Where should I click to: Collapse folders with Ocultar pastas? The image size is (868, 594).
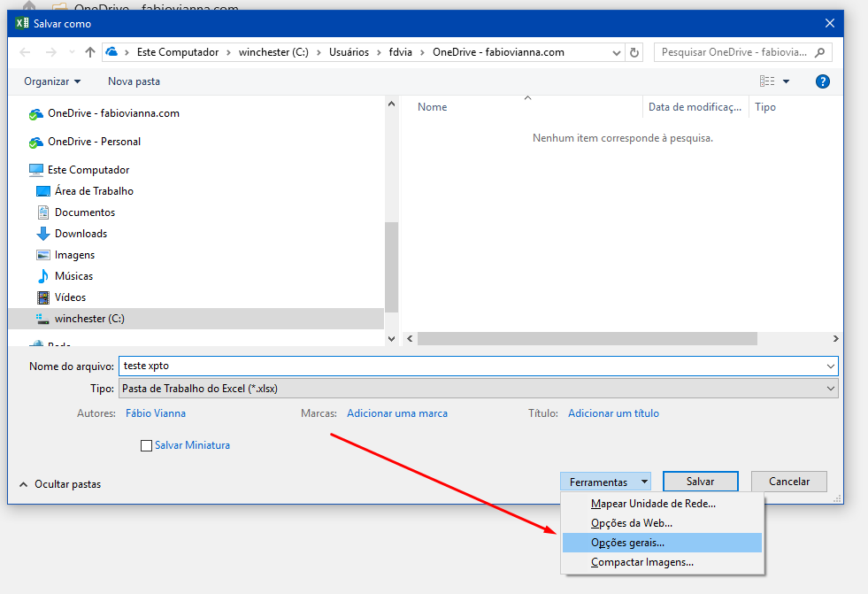coord(60,484)
